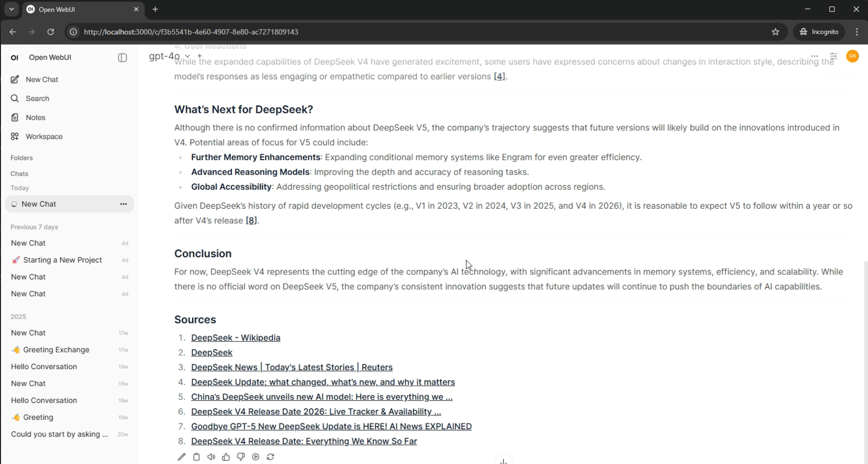Open Goodbye GPT-5 New DeepSeek Update link
This screenshot has width=868, height=464.
point(331,426)
